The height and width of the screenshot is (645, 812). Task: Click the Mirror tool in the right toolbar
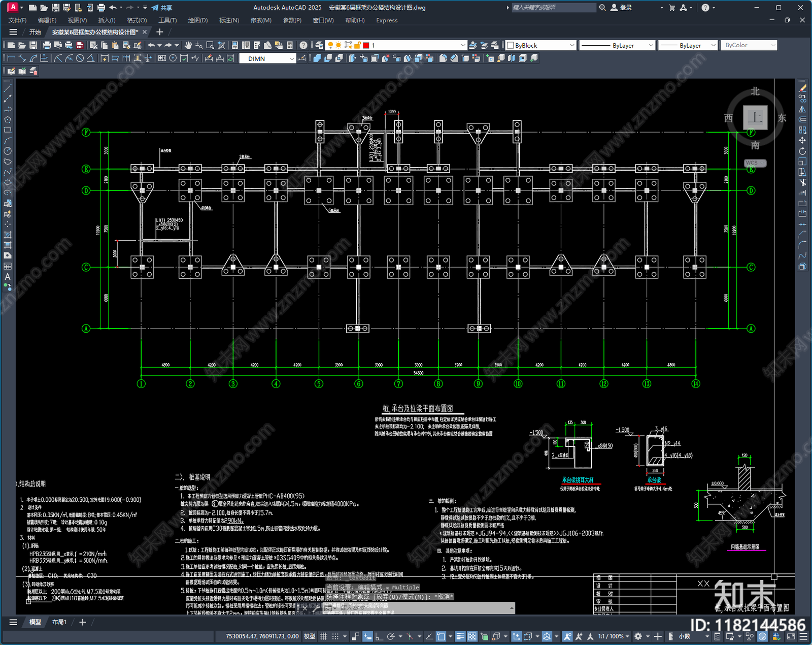click(x=802, y=109)
